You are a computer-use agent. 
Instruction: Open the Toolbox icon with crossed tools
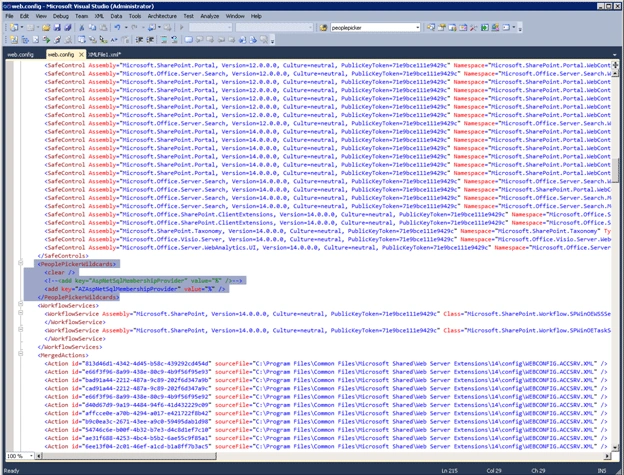point(474,27)
